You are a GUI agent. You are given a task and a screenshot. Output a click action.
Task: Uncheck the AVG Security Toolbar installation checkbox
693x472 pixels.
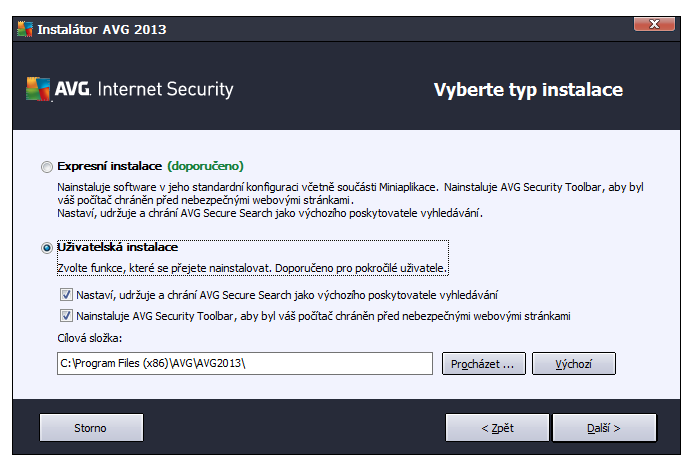tap(66, 316)
